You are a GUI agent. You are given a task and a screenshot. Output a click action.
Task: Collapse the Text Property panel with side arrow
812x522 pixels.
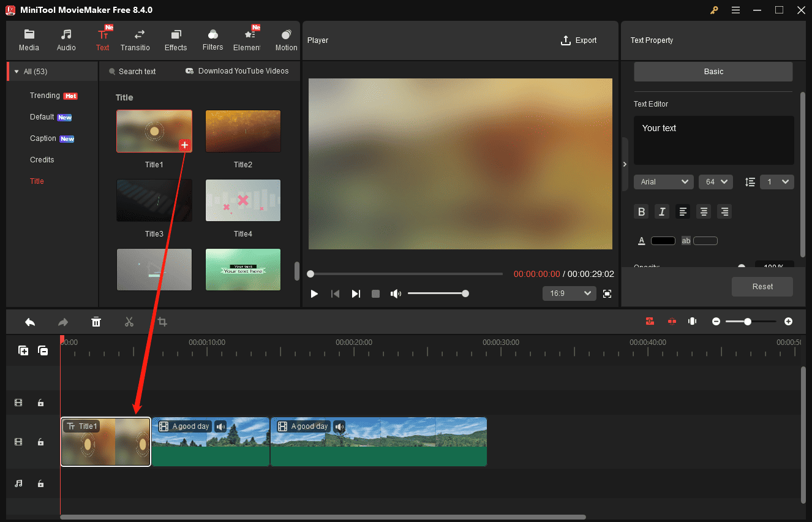(624, 164)
